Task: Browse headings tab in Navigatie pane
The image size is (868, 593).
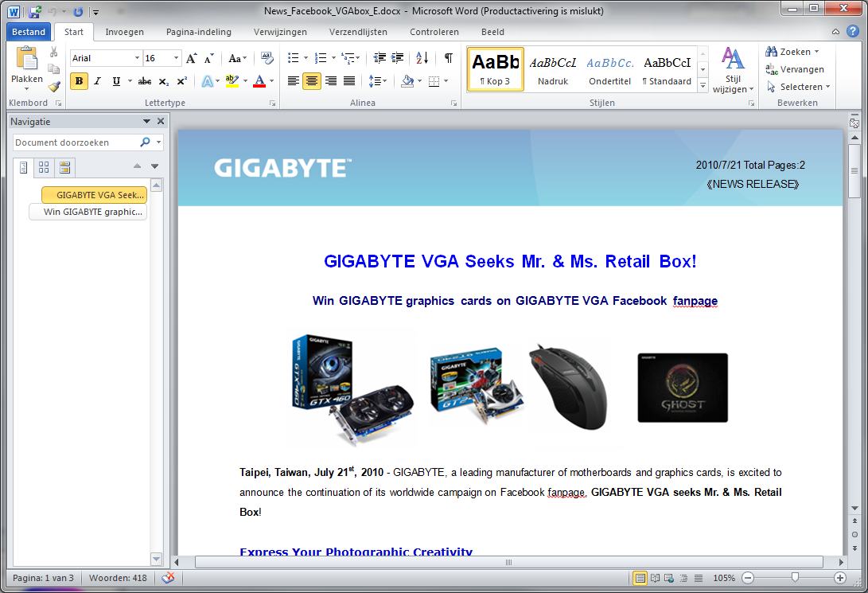Action: (23, 167)
